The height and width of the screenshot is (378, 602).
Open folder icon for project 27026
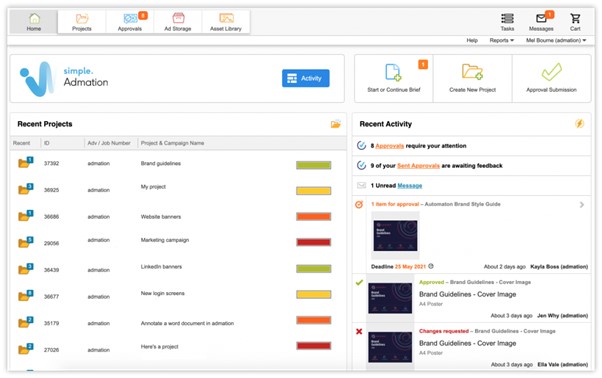[25, 349]
